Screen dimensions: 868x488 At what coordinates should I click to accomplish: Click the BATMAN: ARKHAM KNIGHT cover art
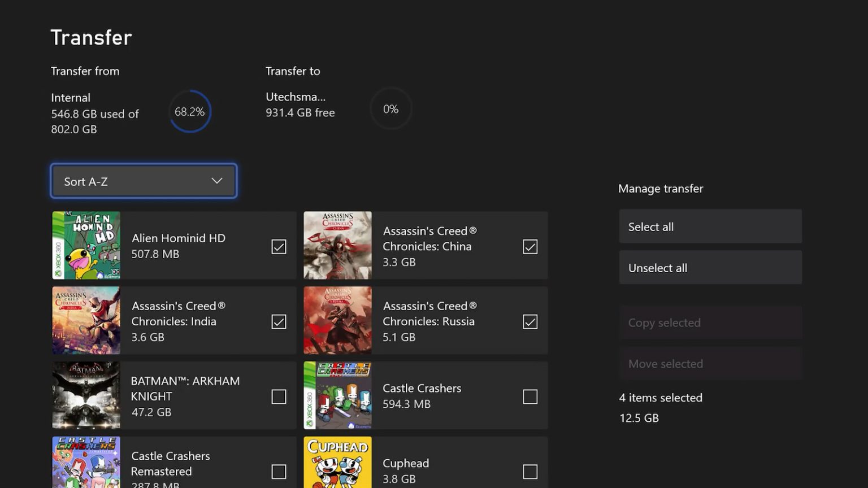(x=86, y=395)
